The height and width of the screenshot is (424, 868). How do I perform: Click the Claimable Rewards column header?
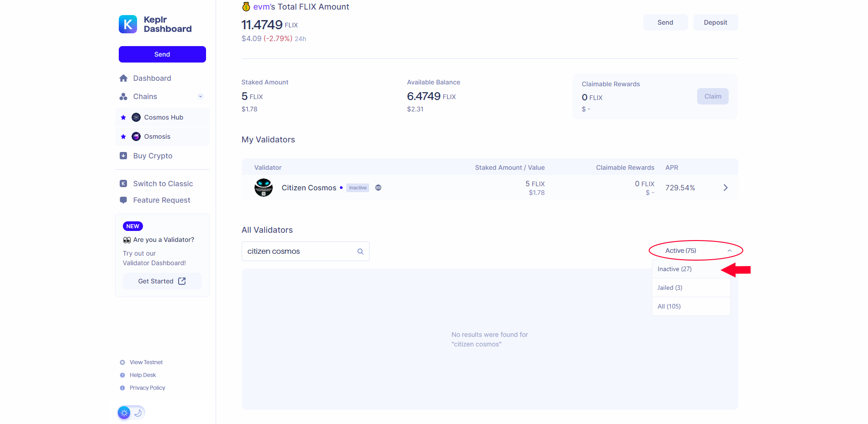click(625, 168)
